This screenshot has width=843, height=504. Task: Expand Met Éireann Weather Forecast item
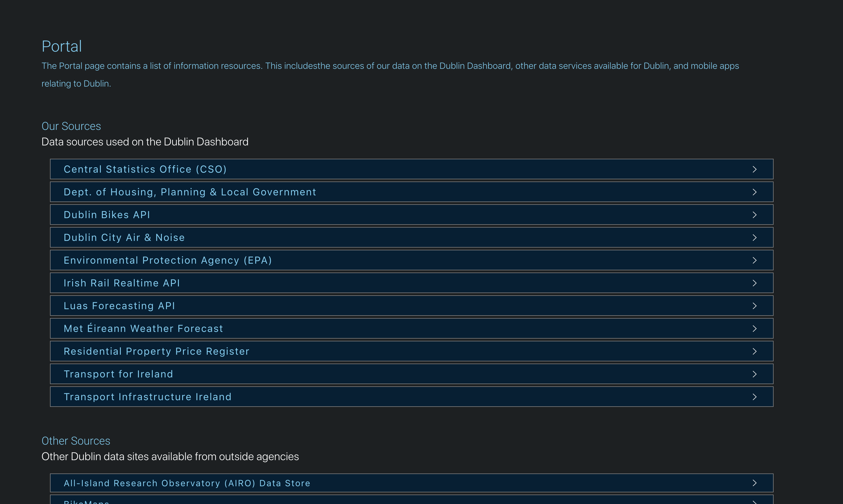pyautogui.click(x=143, y=328)
